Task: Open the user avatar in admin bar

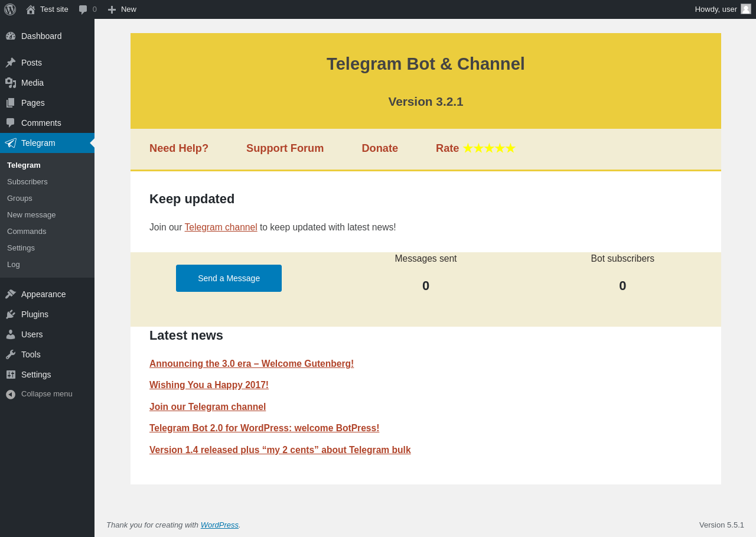Action: 746,9
